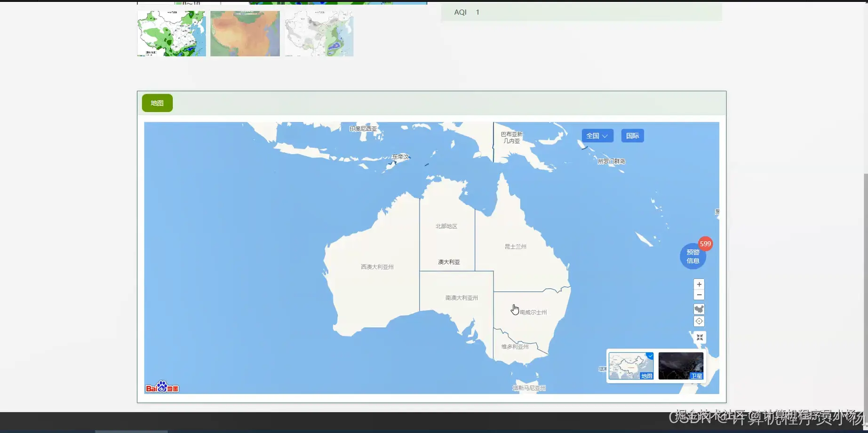
Task: Click the red 599 alert badge
Action: click(705, 244)
